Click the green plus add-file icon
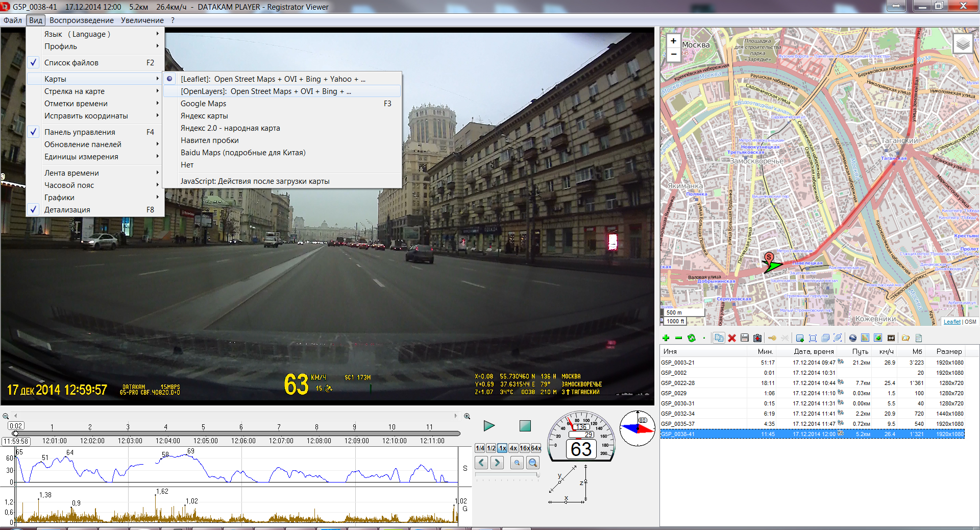Screen dimensions: 980x530 666,338
